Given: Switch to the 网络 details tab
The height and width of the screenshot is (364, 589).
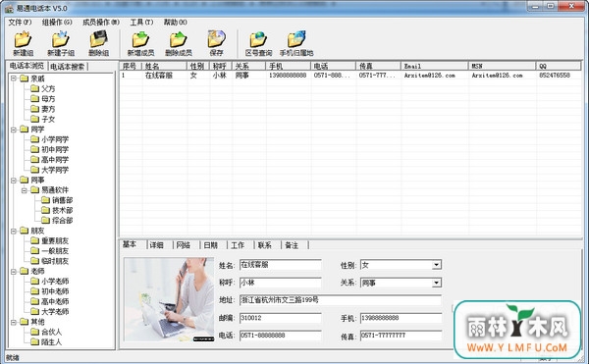Looking at the screenshot, I should coord(184,245).
